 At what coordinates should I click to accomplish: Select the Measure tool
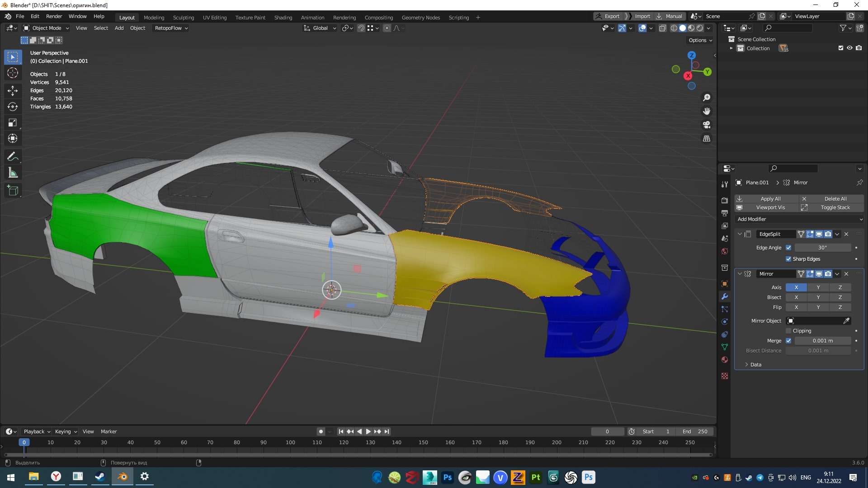pos(13,173)
